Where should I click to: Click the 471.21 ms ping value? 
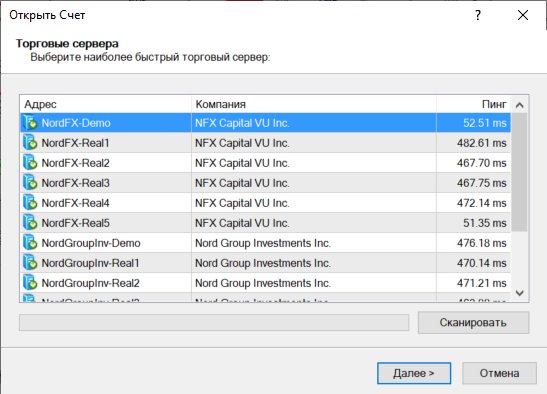click(x=482, y=283)
